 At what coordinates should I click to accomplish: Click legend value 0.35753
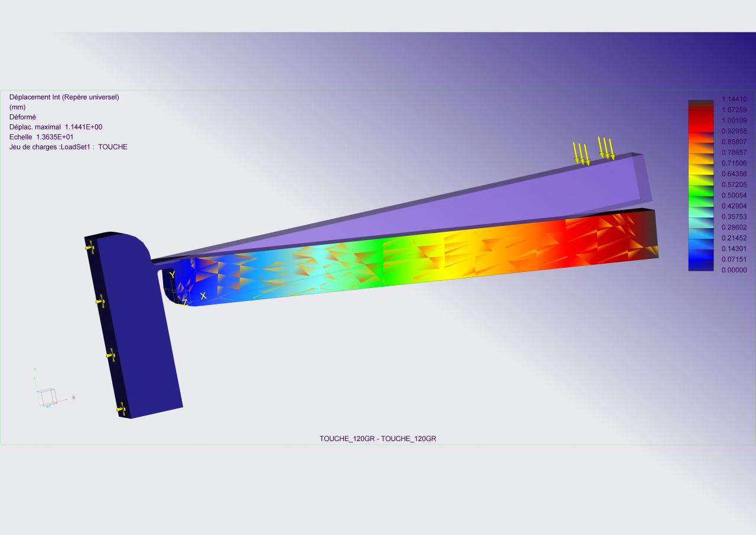point(734,216)
